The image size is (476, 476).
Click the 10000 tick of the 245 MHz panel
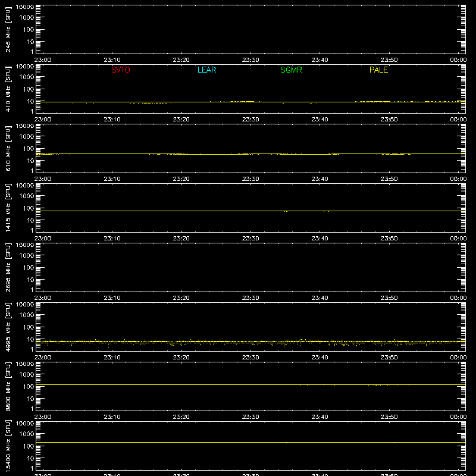25,7
